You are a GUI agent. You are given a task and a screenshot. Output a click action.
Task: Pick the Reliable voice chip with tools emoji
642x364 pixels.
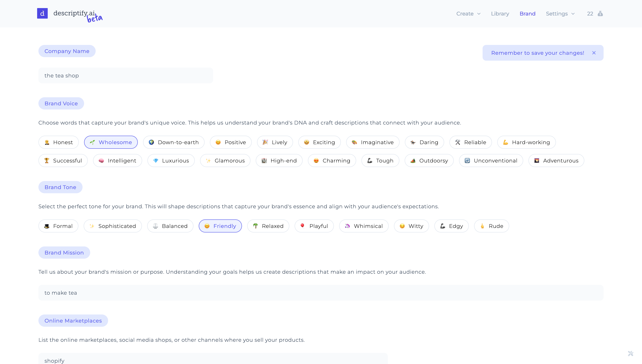point(470,142)
